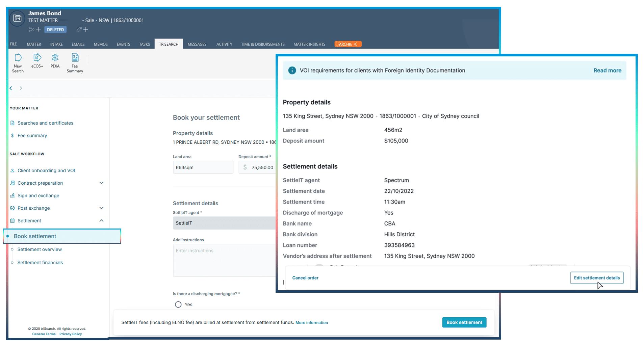
Task: Click Settlement calendar icon in sidebar
Action: coord(12,220)
